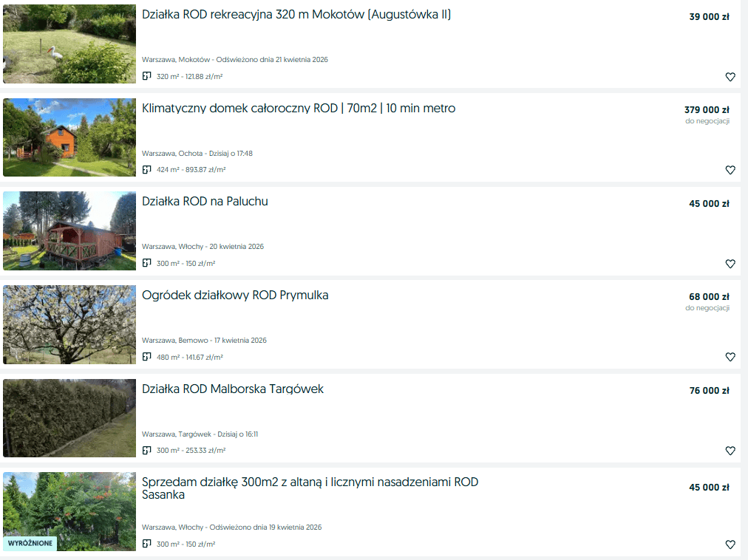Click area icon beside 320 m² listing

(147, 76)
